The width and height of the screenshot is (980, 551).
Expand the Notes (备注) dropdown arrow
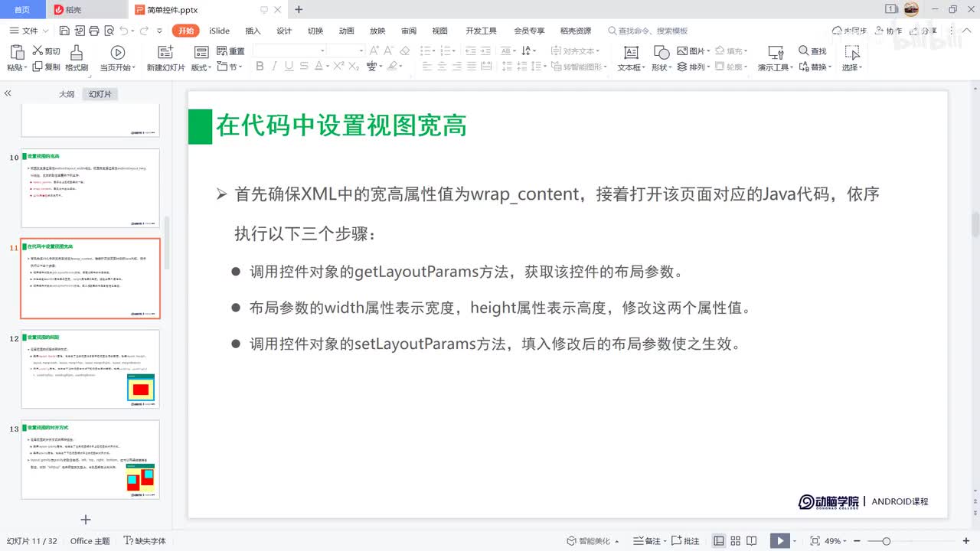click(664, 541)
